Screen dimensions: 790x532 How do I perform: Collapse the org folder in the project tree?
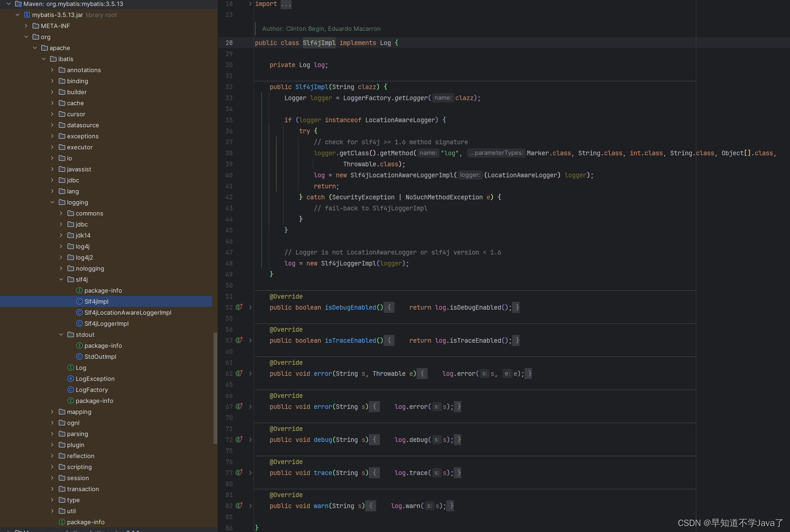coord(26,37)
